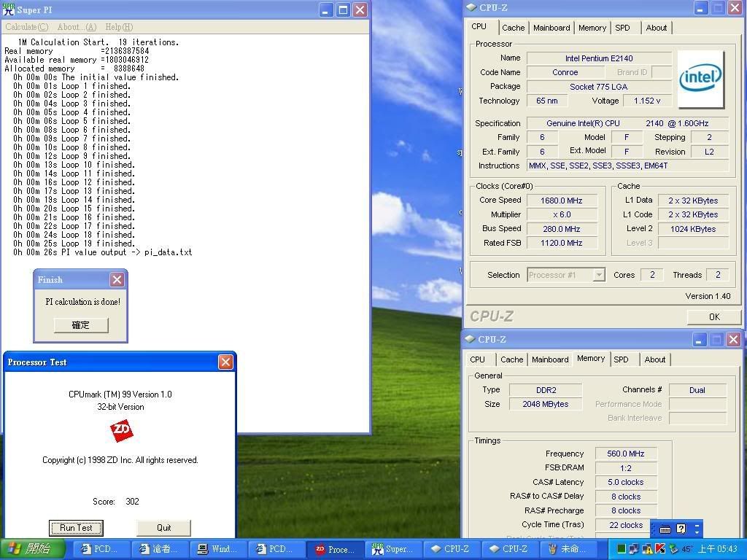Screen dimensions: 747x560
Task: Open the language bar help icon
Action: click(681, 529)
